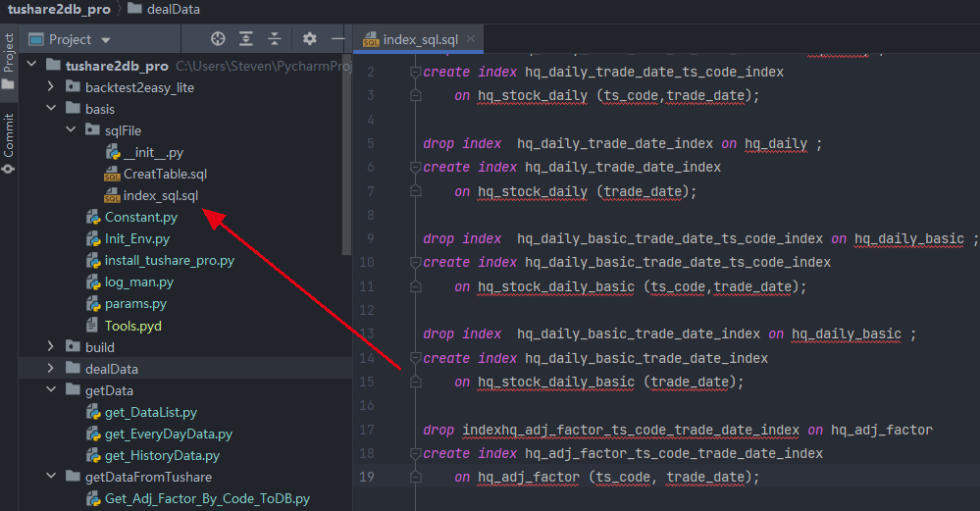Click Expand All icon in Project toolbar

(x=246, y=39)
